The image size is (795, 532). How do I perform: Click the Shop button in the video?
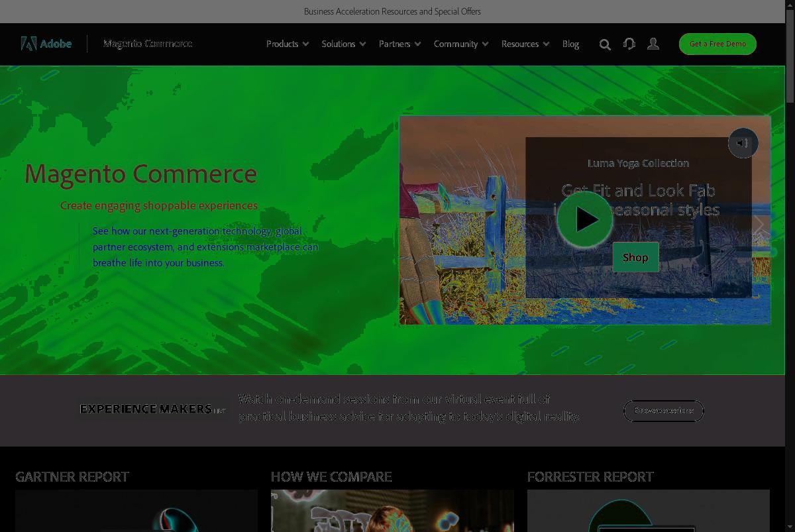tap(635, 257)
